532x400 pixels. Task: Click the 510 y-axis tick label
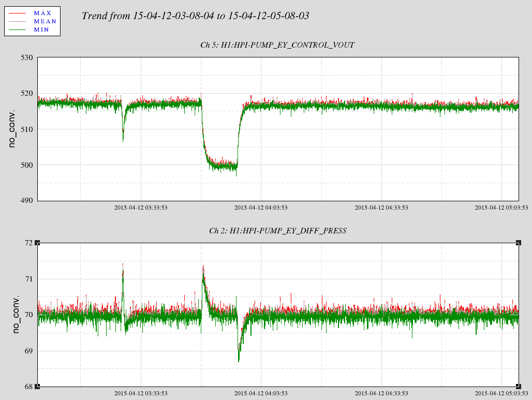(27, 129)
